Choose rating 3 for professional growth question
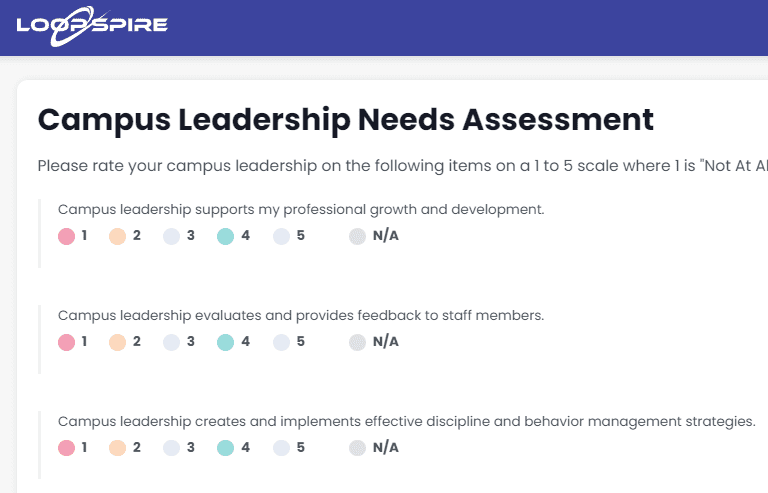This screenshot has height=493, width=768. point(171,236)
